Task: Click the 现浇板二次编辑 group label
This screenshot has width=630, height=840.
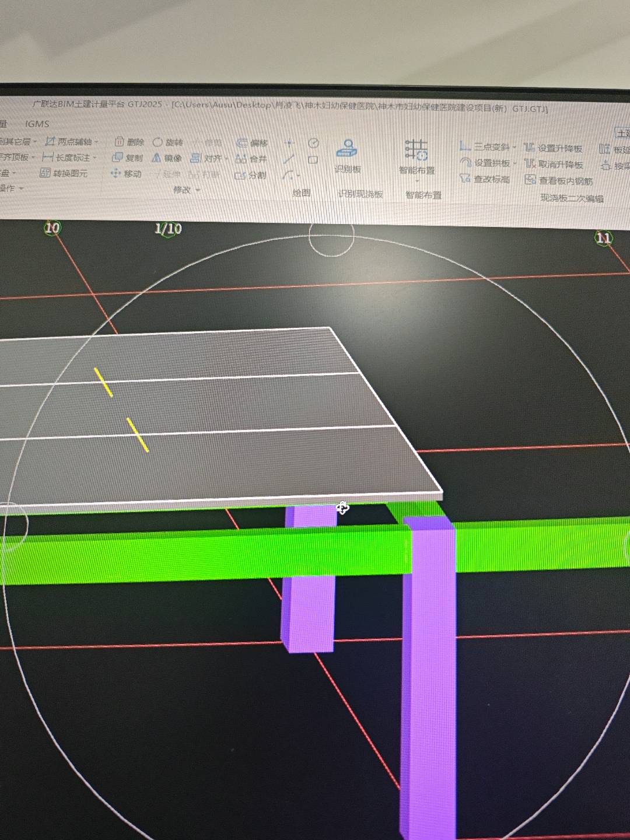Action: 572,198
